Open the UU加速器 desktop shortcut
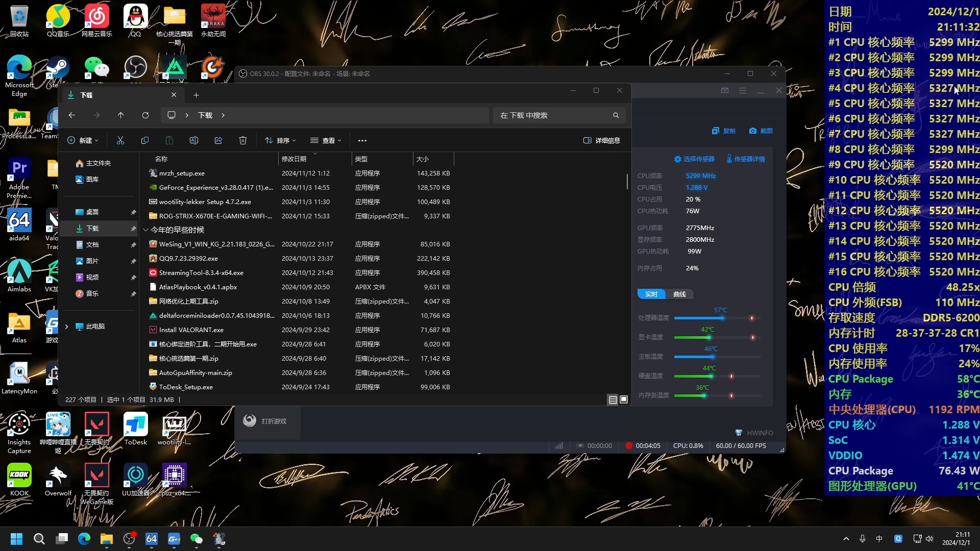Viewport: 980px width, 551px height. coord(136,480)
